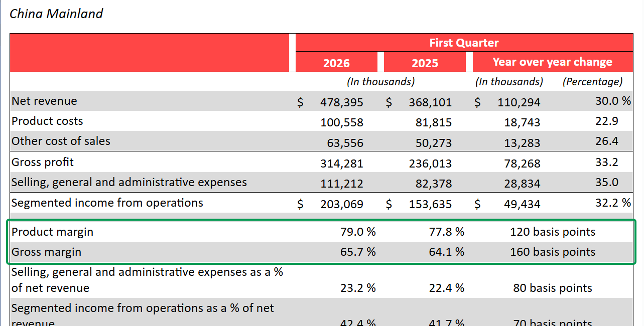Click the '2026' column header
The width and height of the screenshot is (644, 326).
pos(336,63)
